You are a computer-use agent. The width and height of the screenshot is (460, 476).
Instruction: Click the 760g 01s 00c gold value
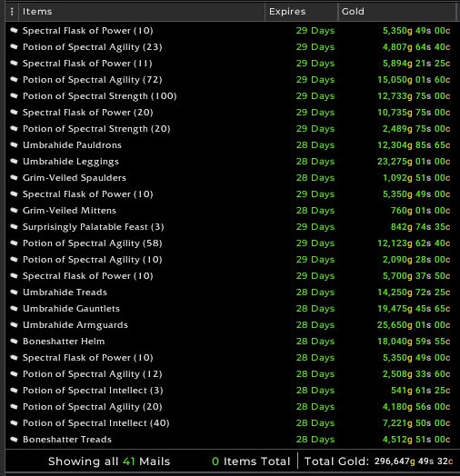[x=420, y=211]
